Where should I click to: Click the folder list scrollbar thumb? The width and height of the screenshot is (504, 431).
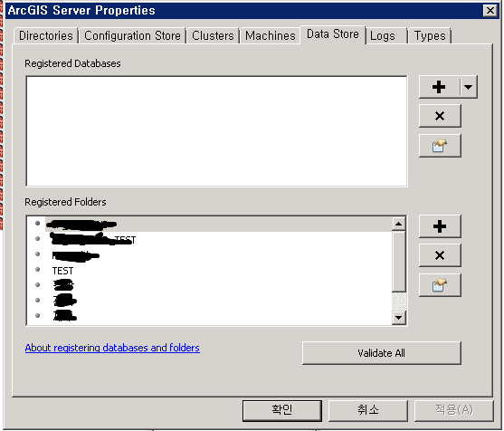[x=398, y=261]
